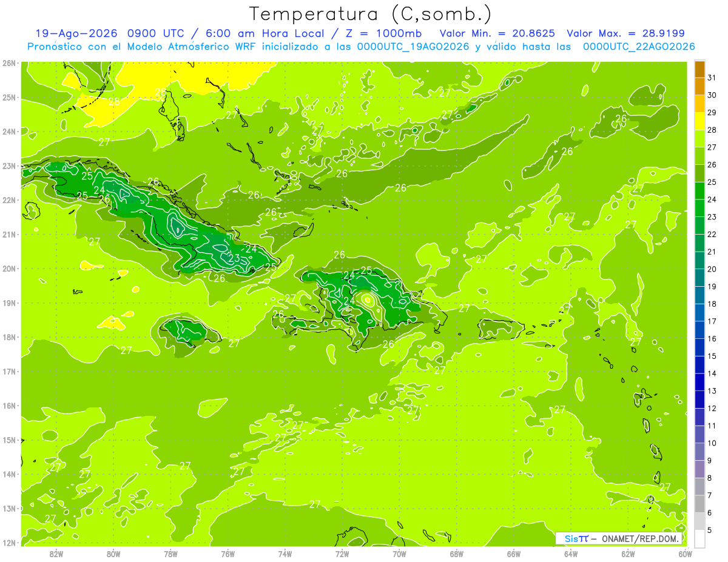Click the legend swatch between 27 and 28
Screen dimensions: 728x562
[x=699, y=138]
